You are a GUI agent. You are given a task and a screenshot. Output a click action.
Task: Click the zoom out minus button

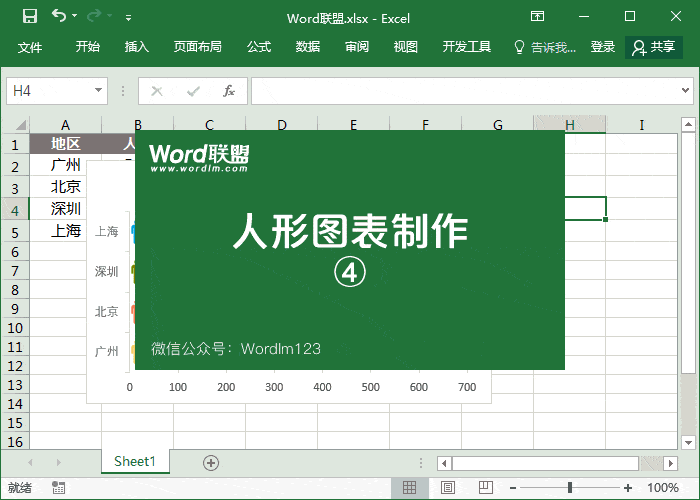513,488
